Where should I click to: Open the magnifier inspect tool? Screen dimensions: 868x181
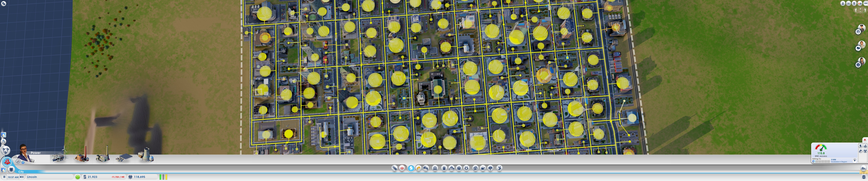point(18,162)
